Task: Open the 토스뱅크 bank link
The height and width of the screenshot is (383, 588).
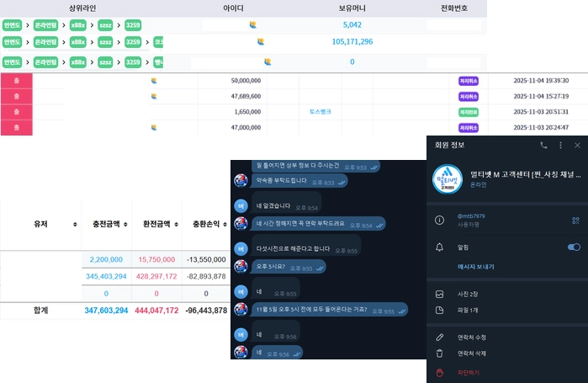Action: coord(320,112)
